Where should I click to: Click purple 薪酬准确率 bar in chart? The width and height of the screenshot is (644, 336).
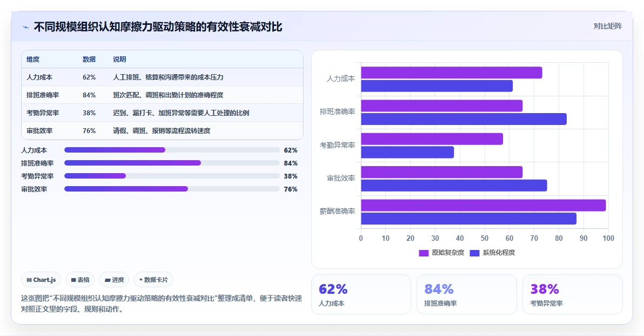click(484, 205)
